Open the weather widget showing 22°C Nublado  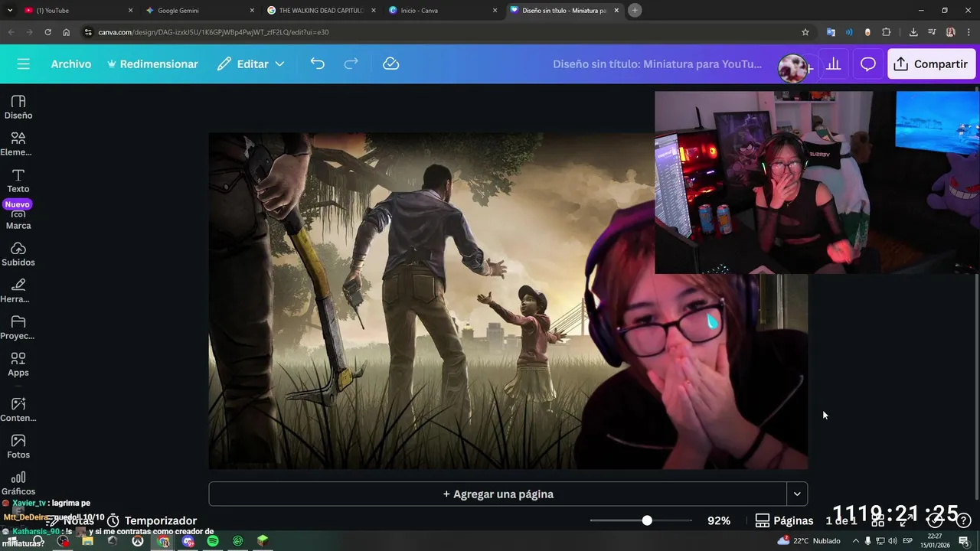(x=808, y=541)
